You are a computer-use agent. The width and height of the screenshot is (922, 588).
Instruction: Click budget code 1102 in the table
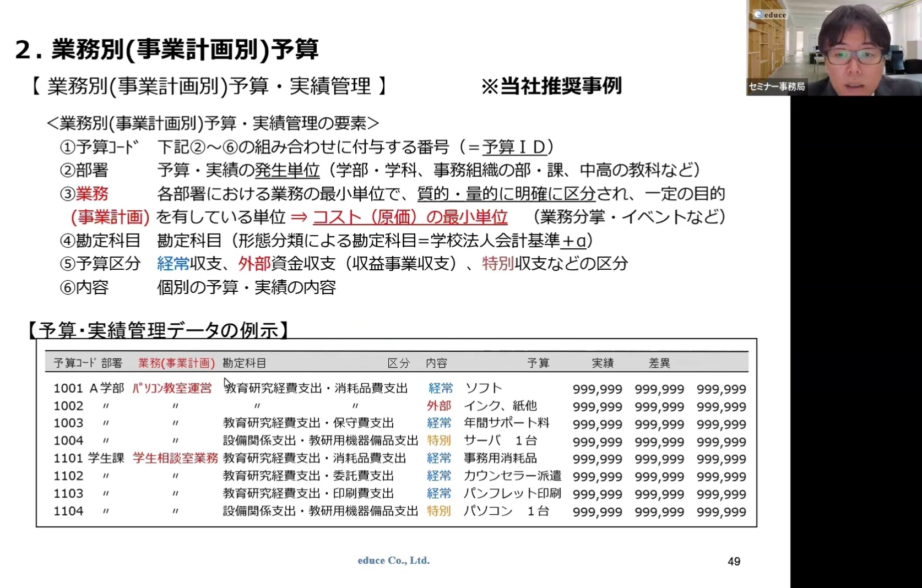point(68,476)
